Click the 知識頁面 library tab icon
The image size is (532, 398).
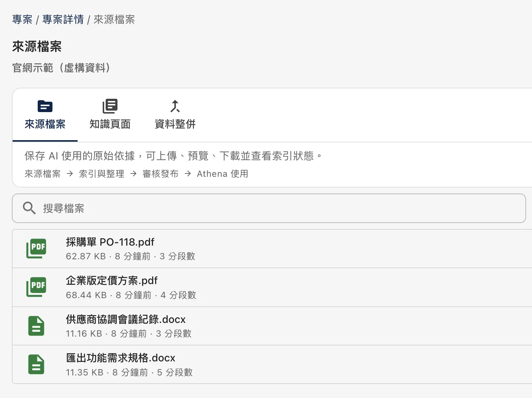point(110,106)
